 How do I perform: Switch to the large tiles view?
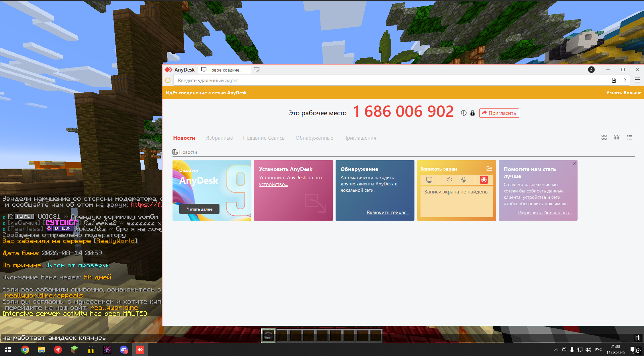coord(604,137)
